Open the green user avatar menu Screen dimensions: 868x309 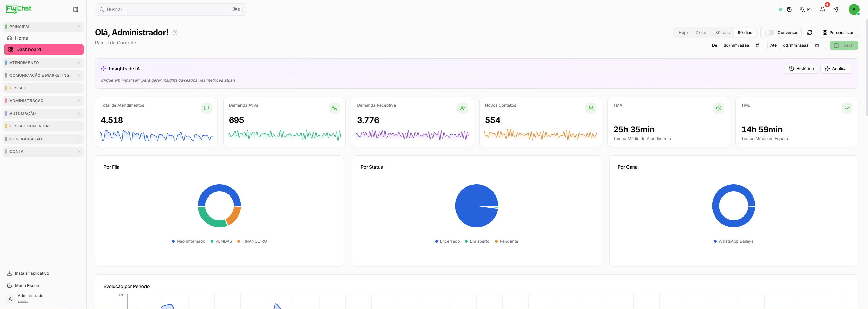pos(854,9)
